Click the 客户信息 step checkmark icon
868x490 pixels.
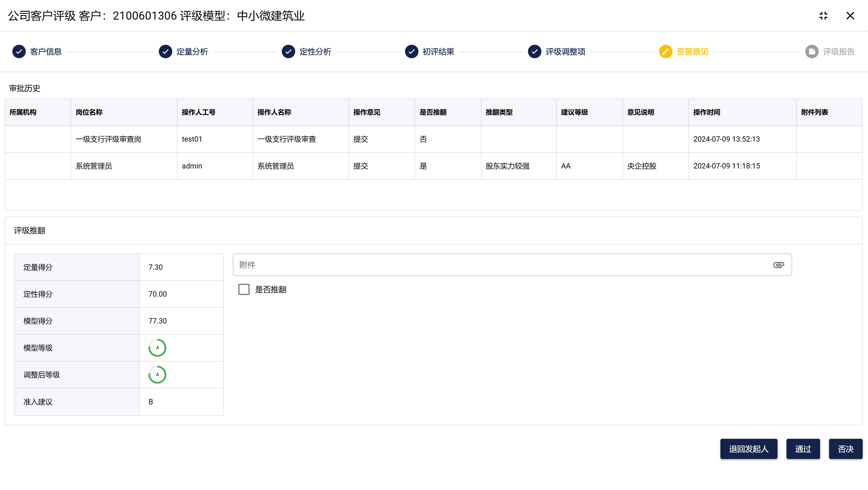click(x=19, y=51)
